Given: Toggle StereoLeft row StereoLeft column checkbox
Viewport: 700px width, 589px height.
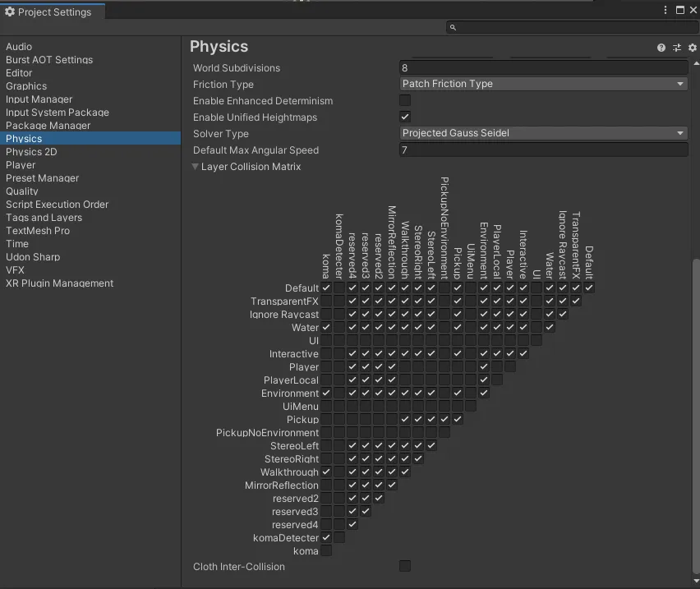Looking at the screenshot, I should point(431,445).
